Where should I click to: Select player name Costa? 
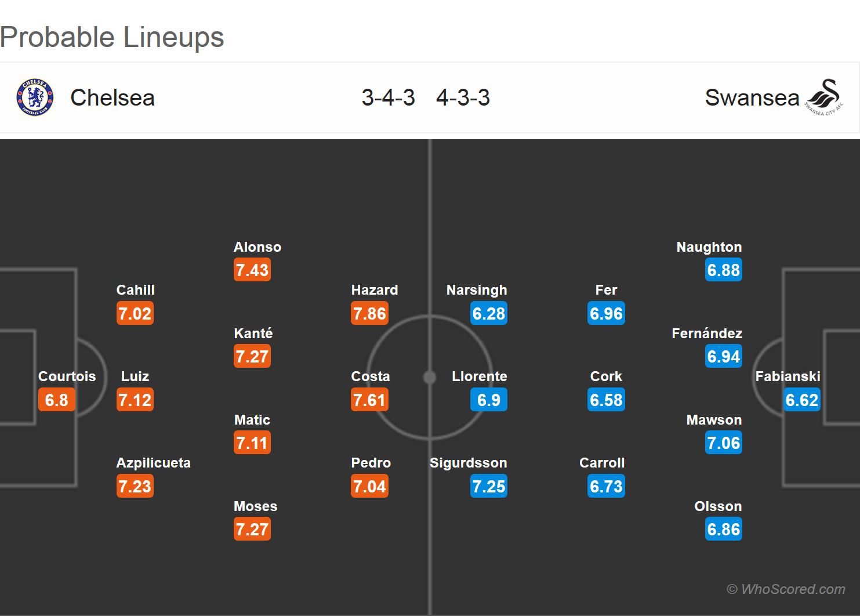371,376
